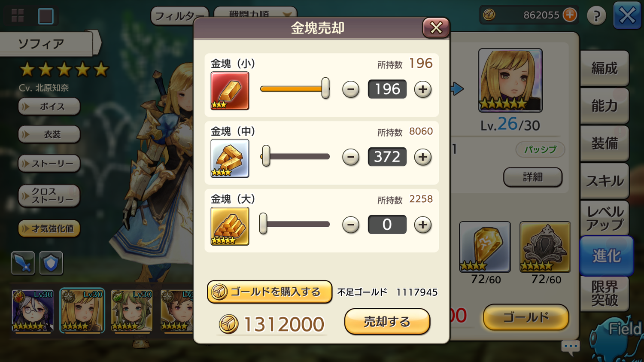Screen dimensions: 644x362
Task: Switch to grid view icon
Action: pyautogui.click(x=18, y=16)
